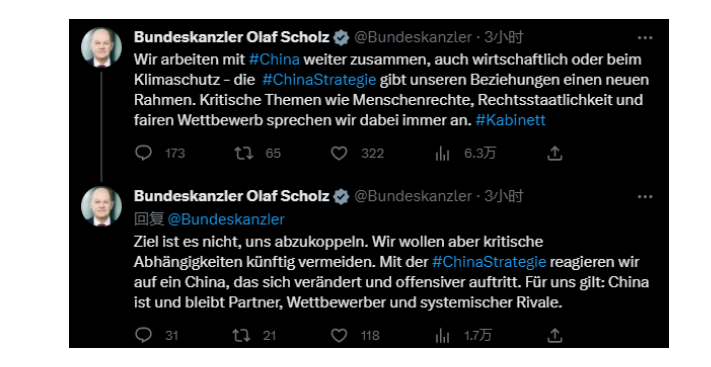The height and width of the screenshot is (367, 711).
Task: Like the first tweet with 322 likes
Action: tap(339, 153)
